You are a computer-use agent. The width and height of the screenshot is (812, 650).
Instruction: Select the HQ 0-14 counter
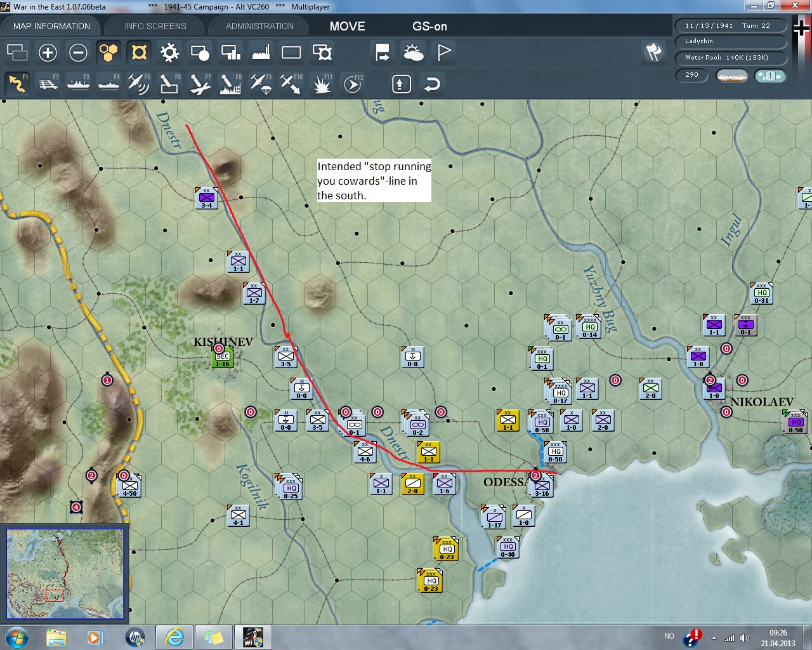pos(589,327)
